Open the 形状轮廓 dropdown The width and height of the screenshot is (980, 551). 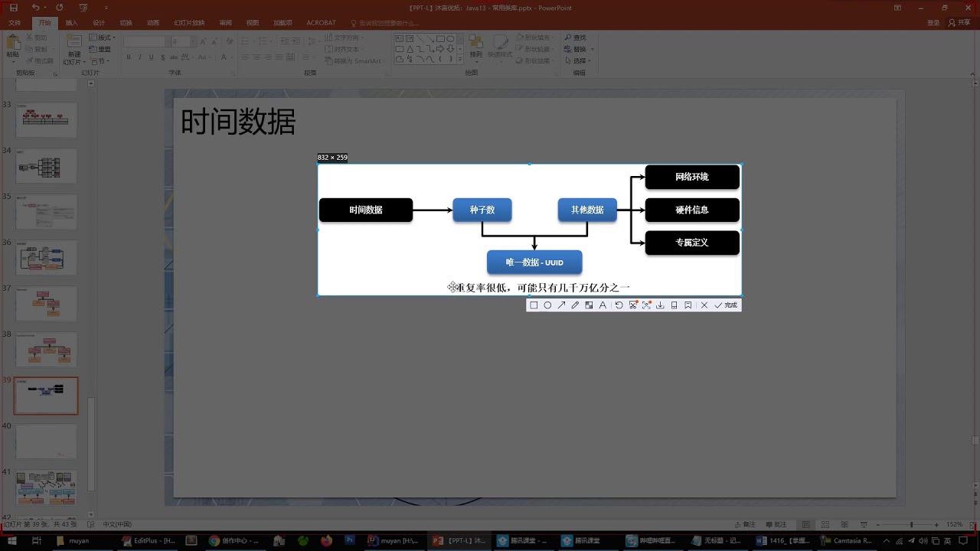[x=534, y=49]
